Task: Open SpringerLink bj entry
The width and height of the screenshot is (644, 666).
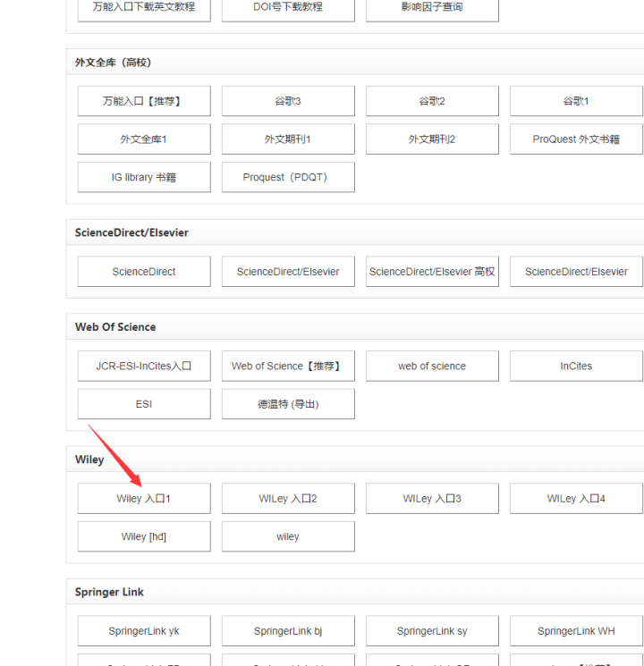Action: pyautogui.click(x=288, y=631)
